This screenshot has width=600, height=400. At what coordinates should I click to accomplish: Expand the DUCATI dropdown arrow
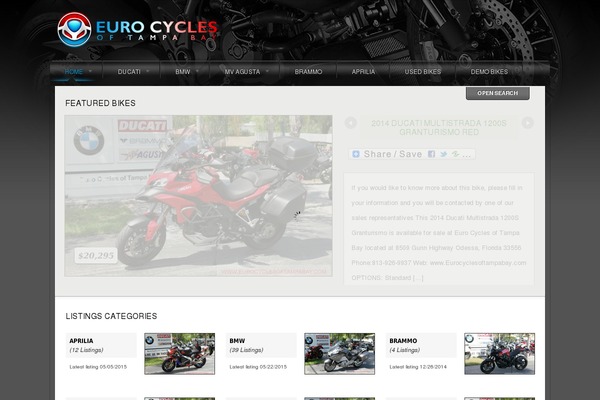tap(148, 71)
